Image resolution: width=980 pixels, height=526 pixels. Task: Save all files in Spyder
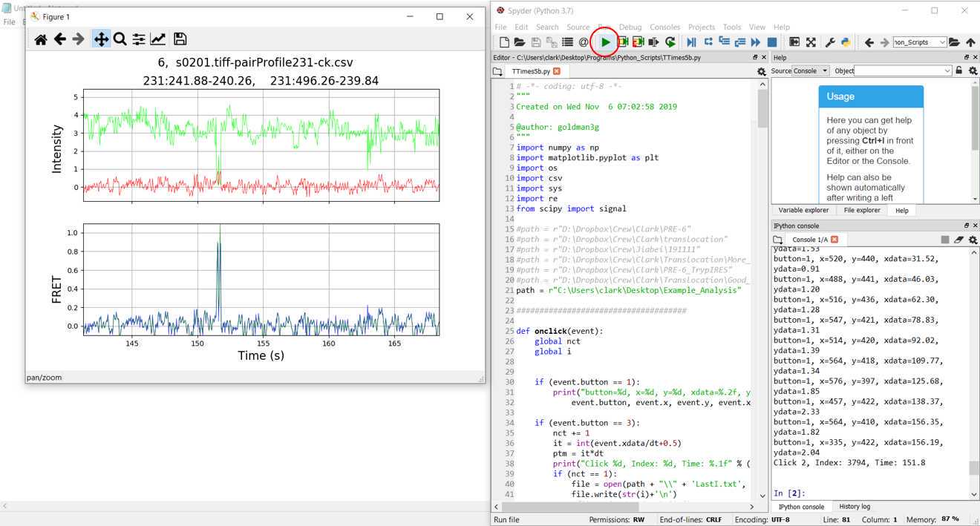pyautogui.click(x=552, y=42)
